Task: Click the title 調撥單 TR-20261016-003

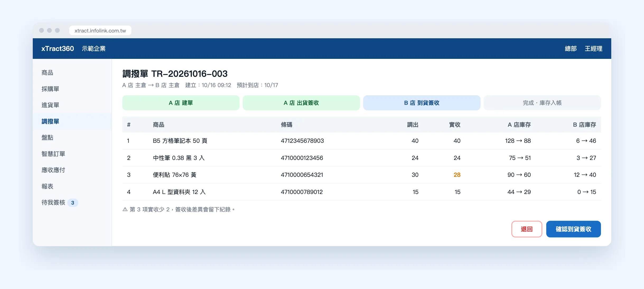Action: [175, 74]
